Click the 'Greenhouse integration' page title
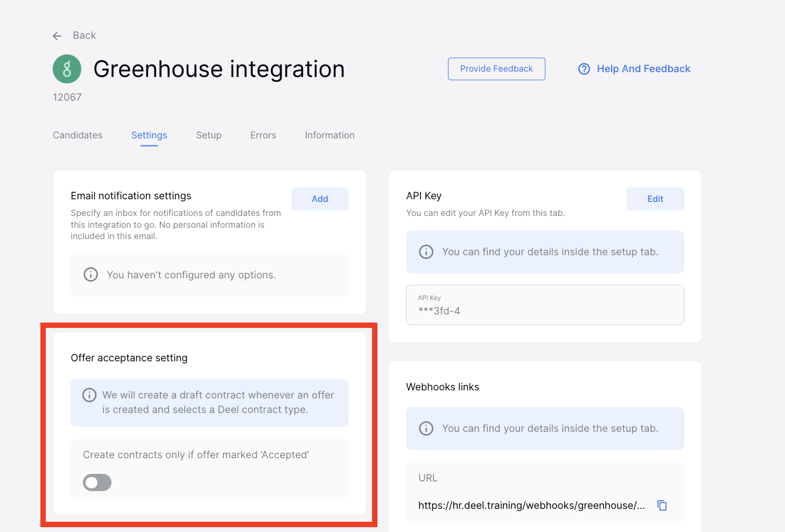The width and height of the screenshot is (785, 532). tap(219, 69)
